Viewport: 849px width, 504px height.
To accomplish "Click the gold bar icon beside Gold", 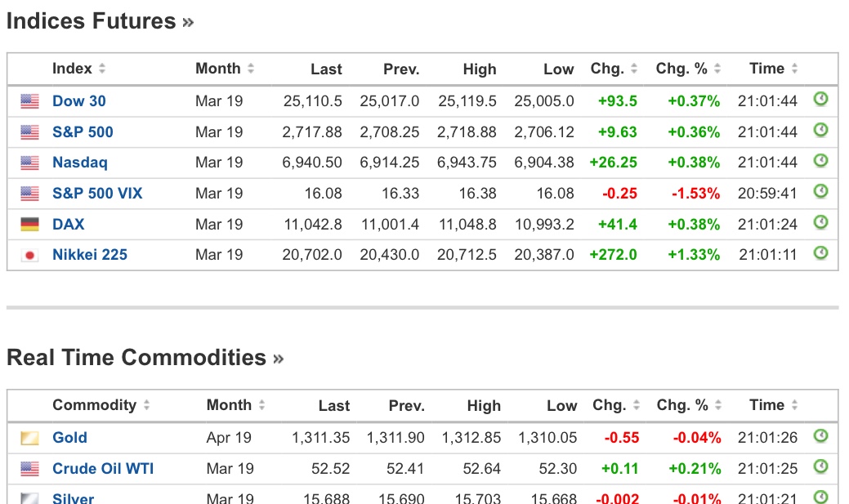I will (29, 438).
